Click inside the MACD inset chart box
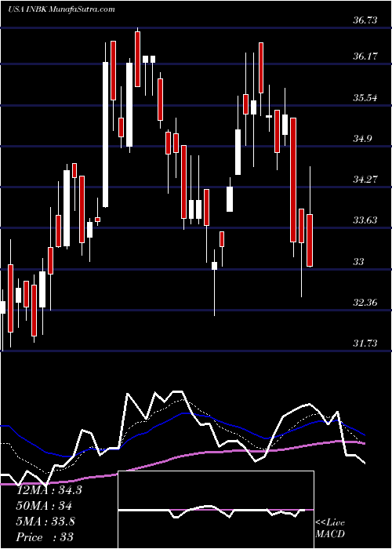 pos(216,510)
